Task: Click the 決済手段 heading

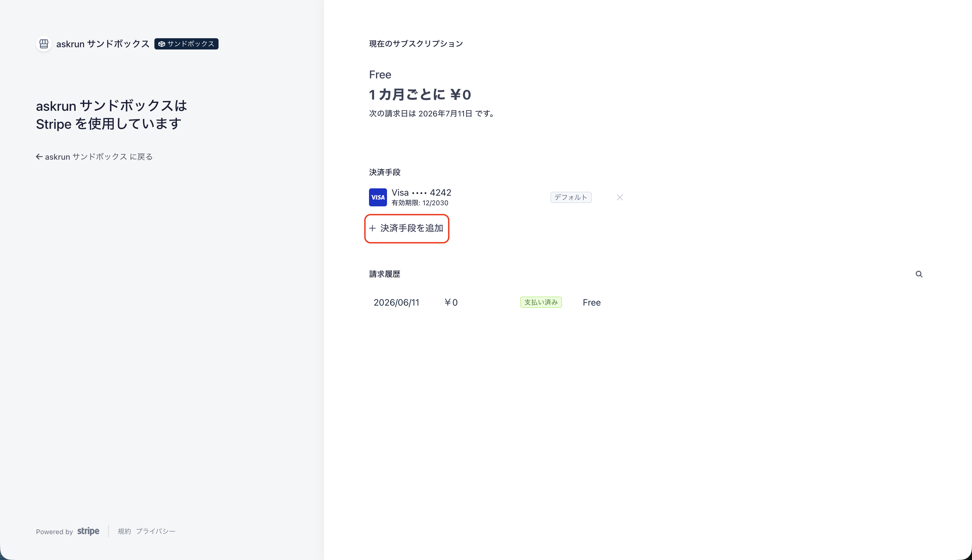Action: (x=384, y=172)
